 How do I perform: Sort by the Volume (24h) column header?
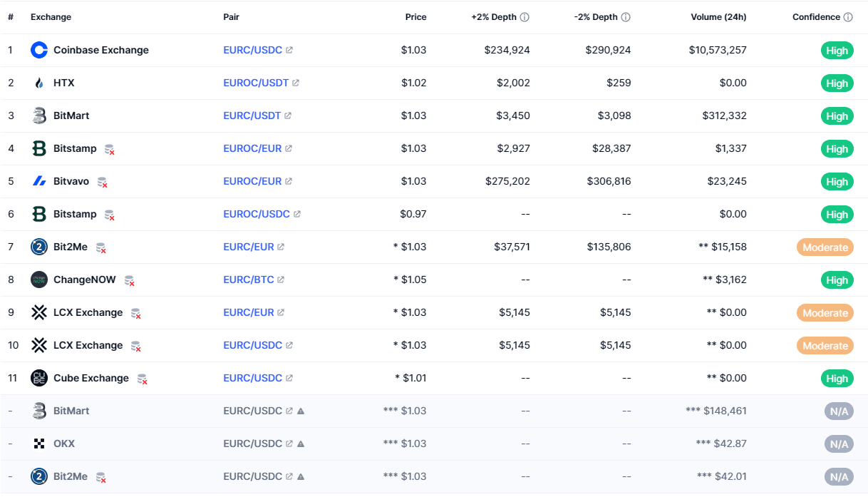(x=718, y=17)
